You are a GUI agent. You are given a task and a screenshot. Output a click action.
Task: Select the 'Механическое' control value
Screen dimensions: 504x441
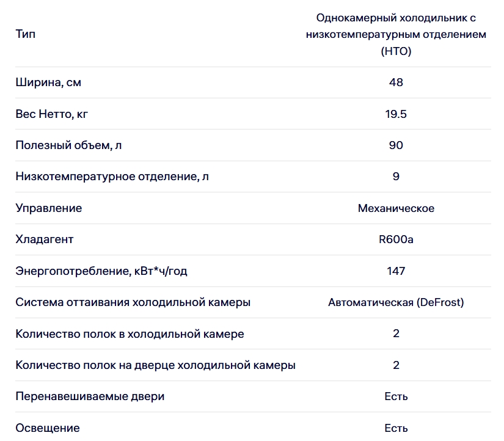pos(396,208)
